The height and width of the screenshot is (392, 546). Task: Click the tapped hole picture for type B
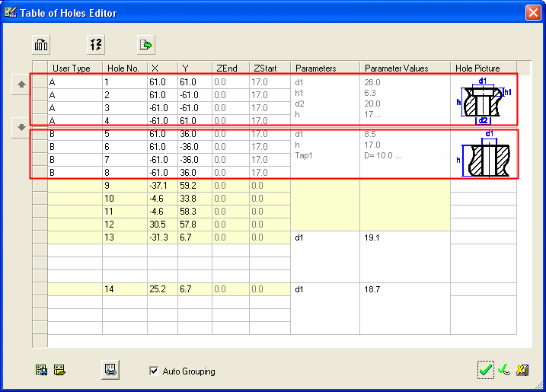484,156
